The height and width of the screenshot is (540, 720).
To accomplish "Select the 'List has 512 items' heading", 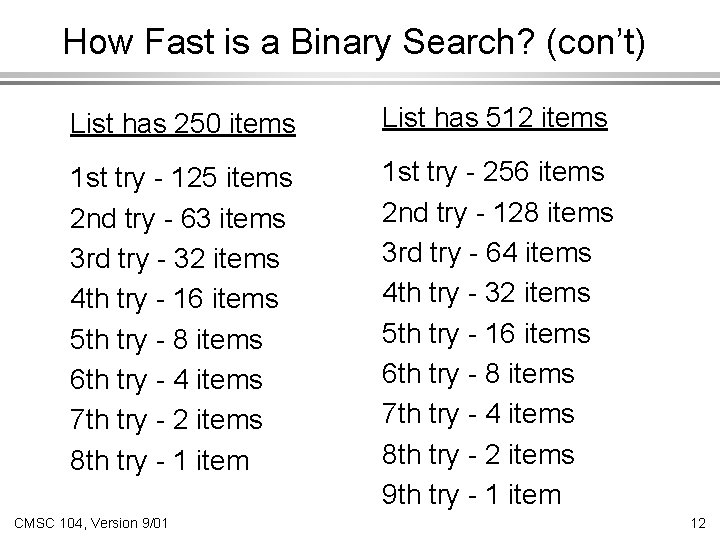I will click(x=495, y=119).
